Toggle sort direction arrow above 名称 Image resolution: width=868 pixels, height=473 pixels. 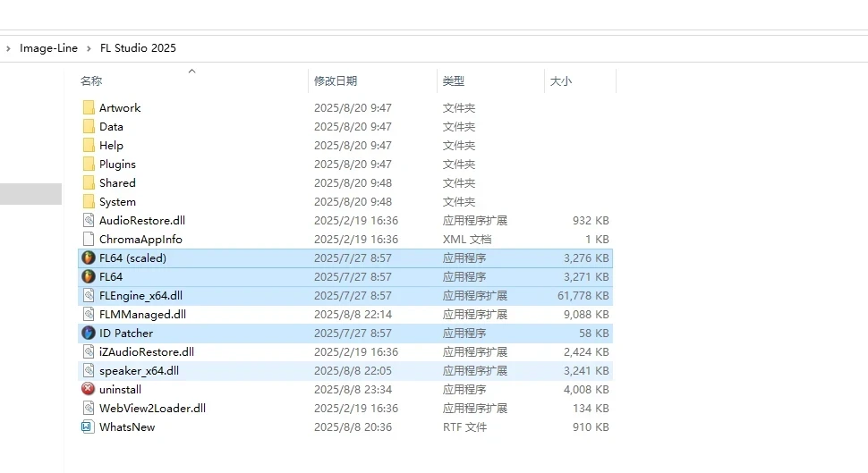(x=192, y=71)
